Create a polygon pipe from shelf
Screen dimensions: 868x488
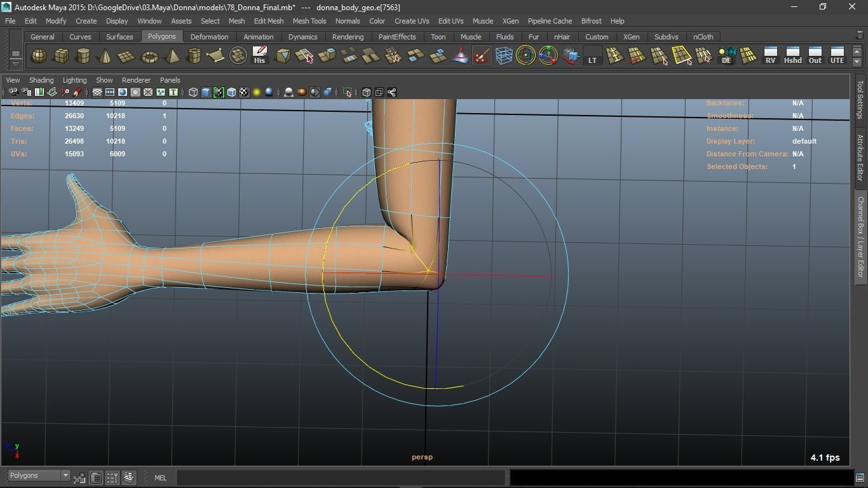(x=194, y=56)
